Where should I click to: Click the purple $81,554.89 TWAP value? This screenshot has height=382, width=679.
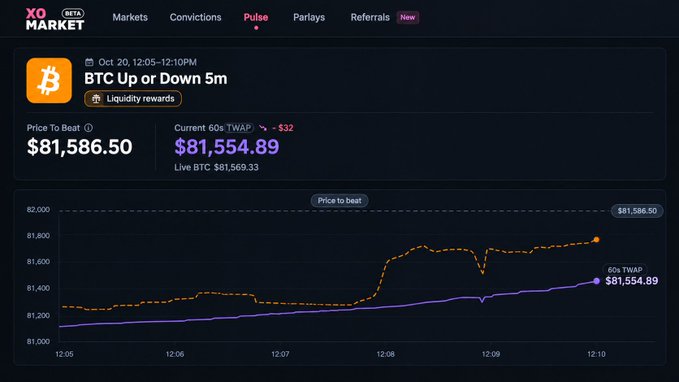coord(227,147)
